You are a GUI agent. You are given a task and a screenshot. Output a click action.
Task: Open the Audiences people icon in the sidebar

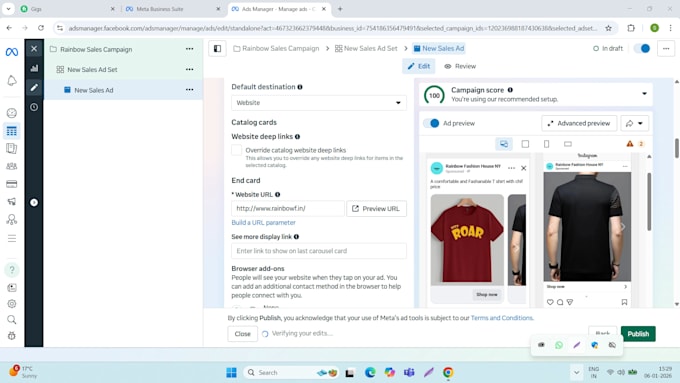(12, 166)
